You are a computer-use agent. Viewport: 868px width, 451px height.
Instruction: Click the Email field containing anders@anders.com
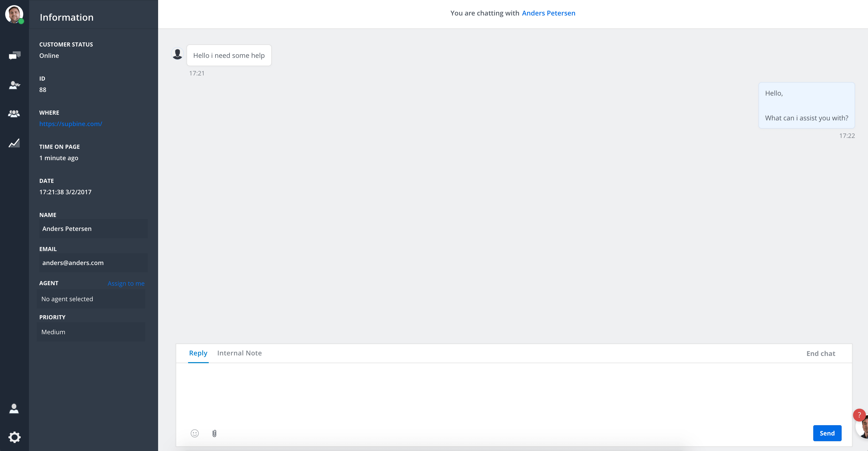(93, 263)
